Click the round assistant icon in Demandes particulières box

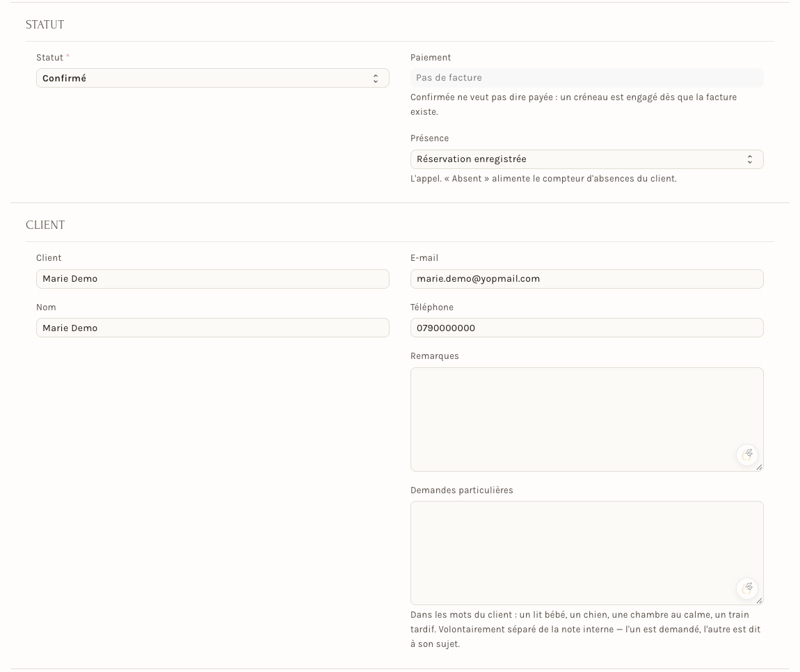[747, 589]
